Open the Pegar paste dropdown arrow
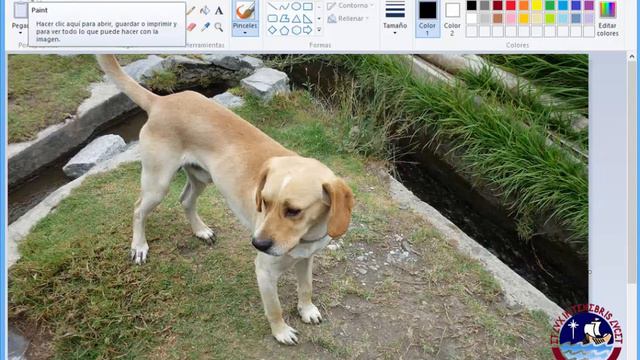Viewport: 640px width, 360px height. click(x=20, y=33)
